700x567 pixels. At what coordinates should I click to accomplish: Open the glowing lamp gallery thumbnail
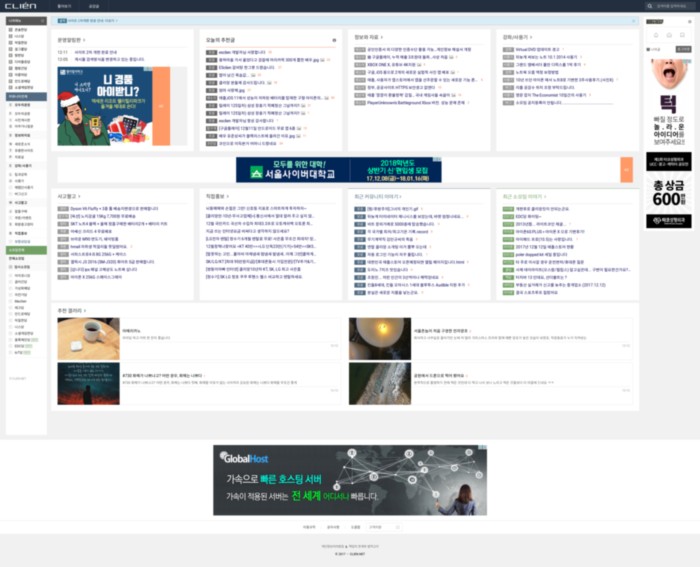pos(380,339)
